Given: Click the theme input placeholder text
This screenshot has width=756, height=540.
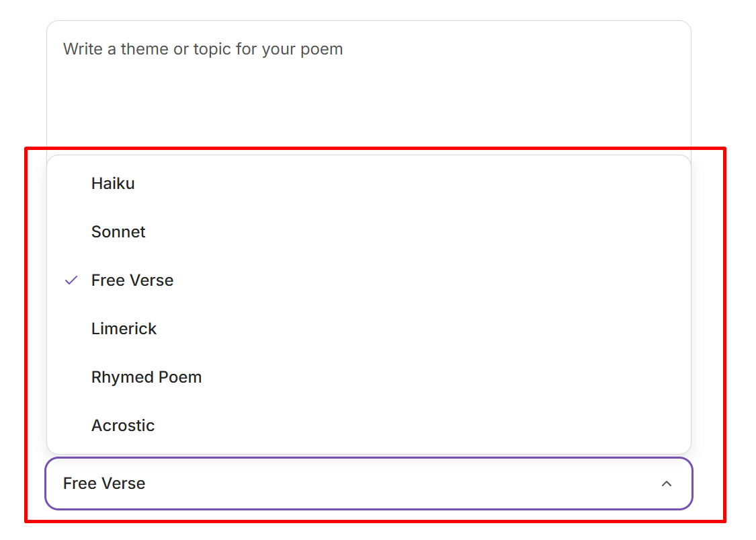Looking at the screenshot, I should [202, 48].
